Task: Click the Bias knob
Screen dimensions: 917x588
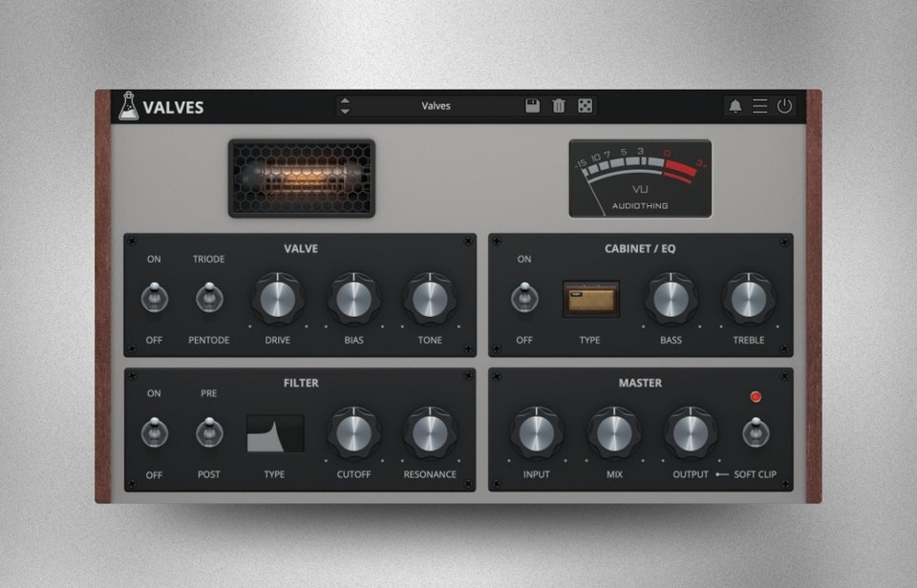Action: [x=353, y=299]
